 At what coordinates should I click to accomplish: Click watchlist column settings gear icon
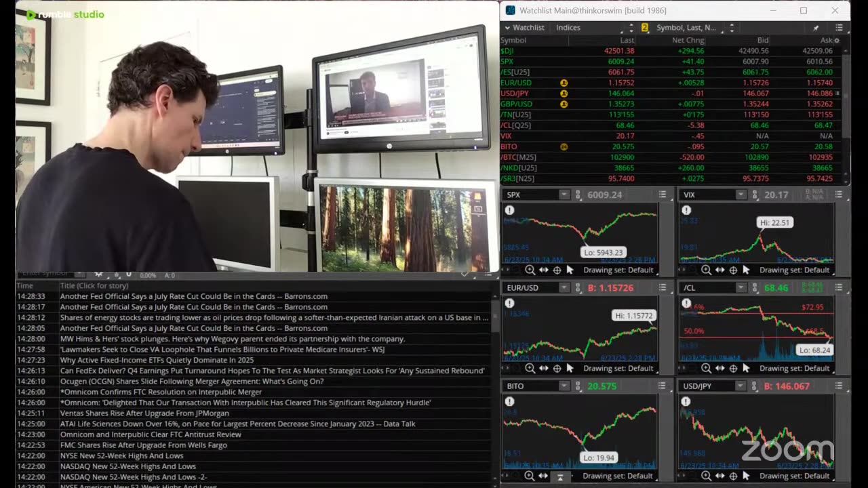click(836, 41)
